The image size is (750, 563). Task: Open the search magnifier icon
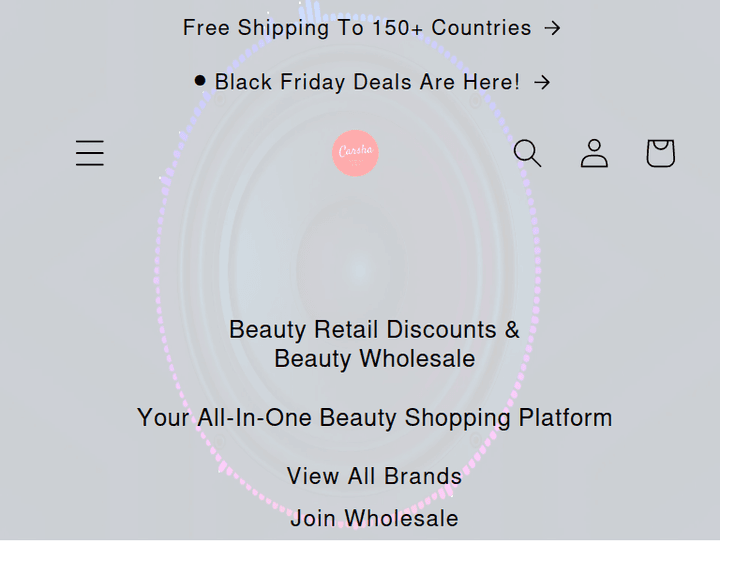click(x=527, y=153)
